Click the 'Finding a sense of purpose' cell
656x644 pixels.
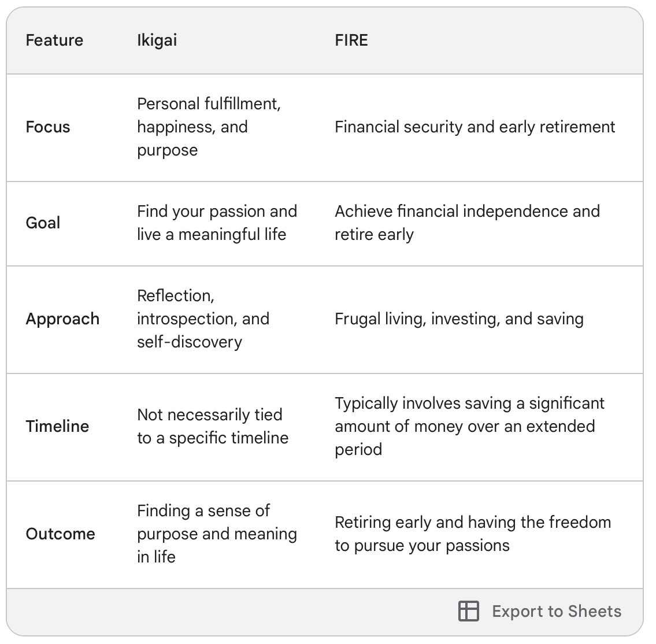coord(217,534)
